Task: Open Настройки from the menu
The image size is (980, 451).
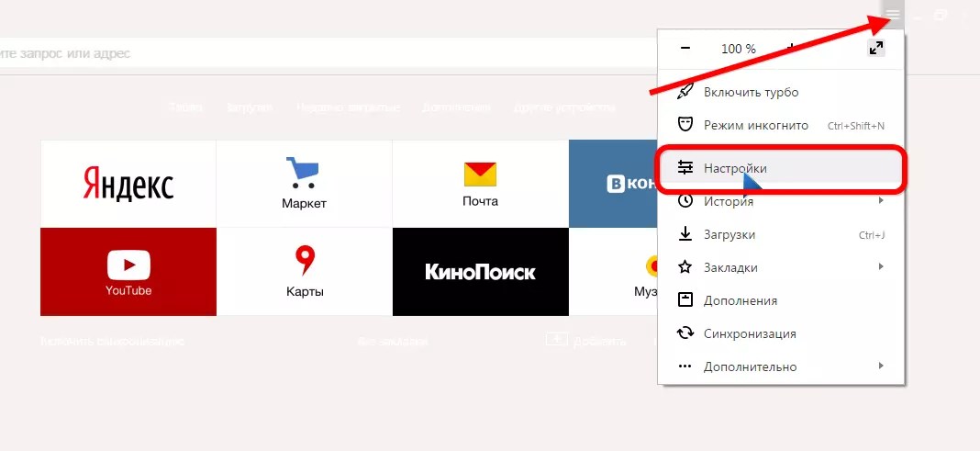Action: pyautogui.click(x=781, y=168)
